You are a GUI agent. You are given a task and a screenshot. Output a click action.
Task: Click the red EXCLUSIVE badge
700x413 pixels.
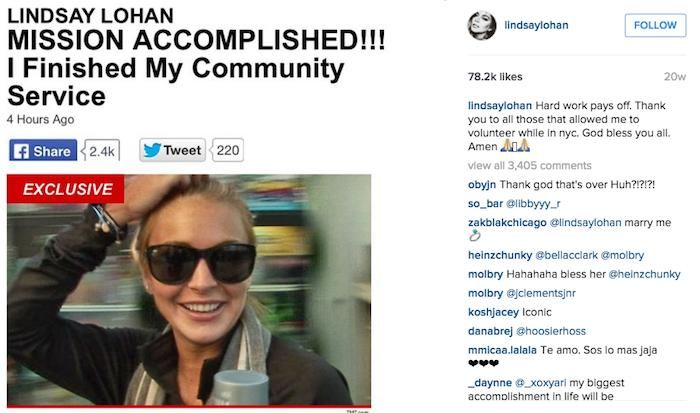[x=66, y=189]
